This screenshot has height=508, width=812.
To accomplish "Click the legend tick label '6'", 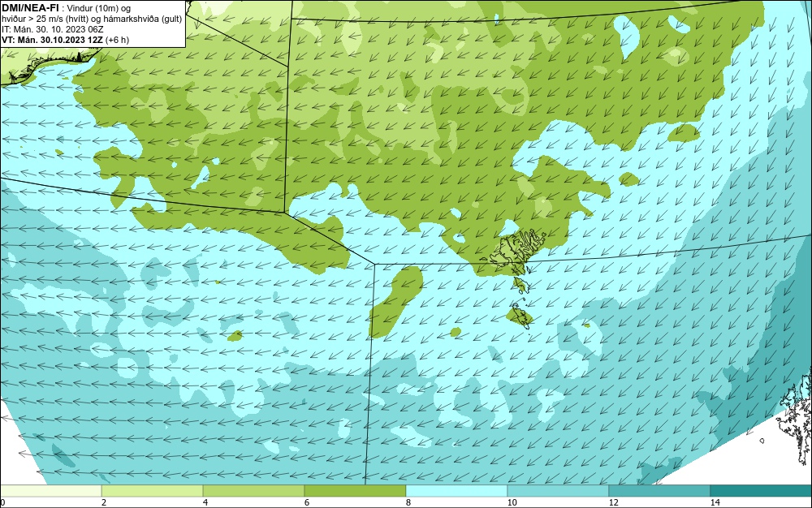I will [307, 502].
